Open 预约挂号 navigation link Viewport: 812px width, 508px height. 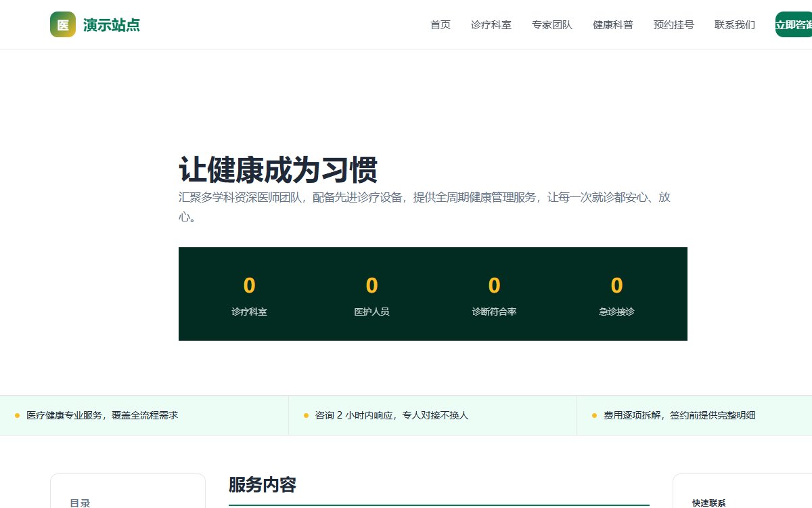tap(674, 25)
